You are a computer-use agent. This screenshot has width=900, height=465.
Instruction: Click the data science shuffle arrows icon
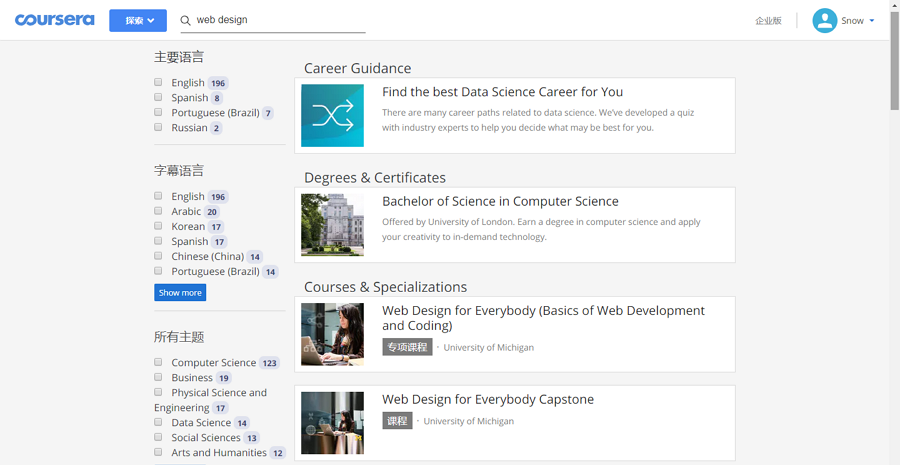(332, 116)
